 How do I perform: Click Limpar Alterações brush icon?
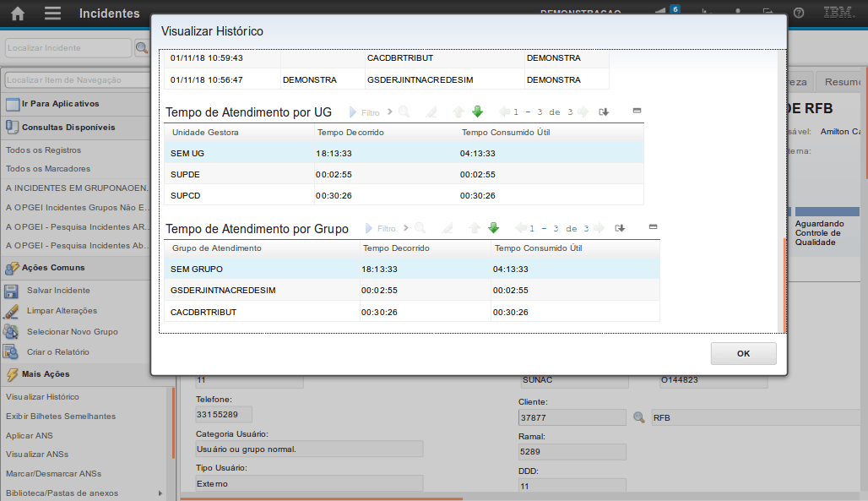coord(11,311)
